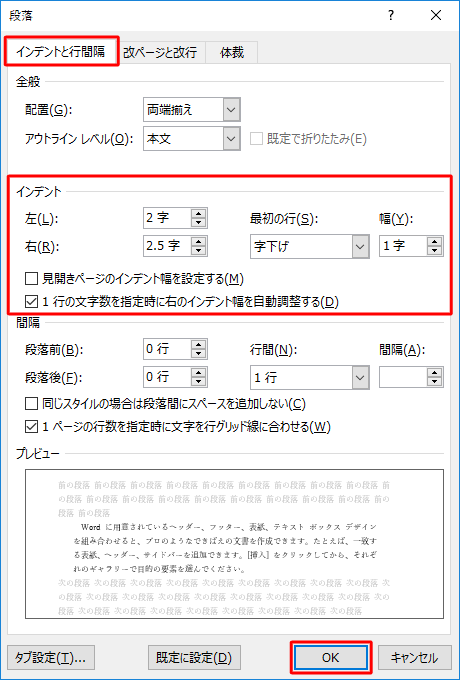Increase the 右 indent value with the up arrow
Viewport: 460px width, 680px height.
coord(199,241)
